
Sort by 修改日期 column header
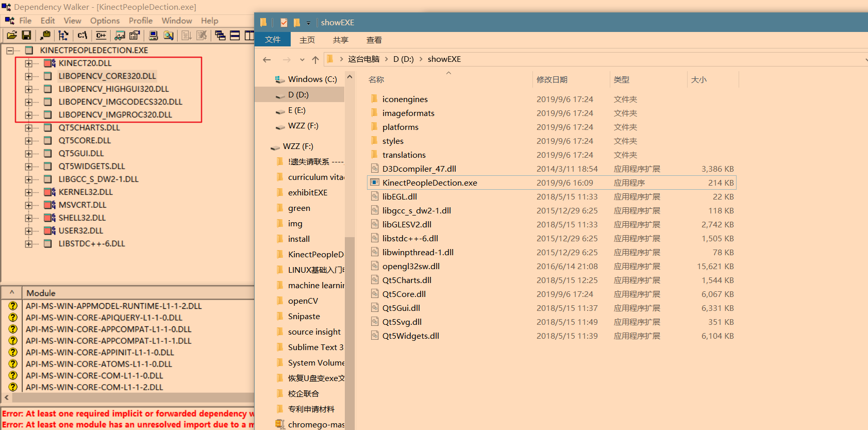[552, 79]
